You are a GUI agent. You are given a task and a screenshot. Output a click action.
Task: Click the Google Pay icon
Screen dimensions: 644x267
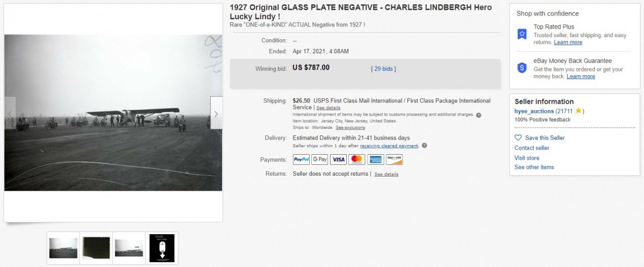[320, 160]
